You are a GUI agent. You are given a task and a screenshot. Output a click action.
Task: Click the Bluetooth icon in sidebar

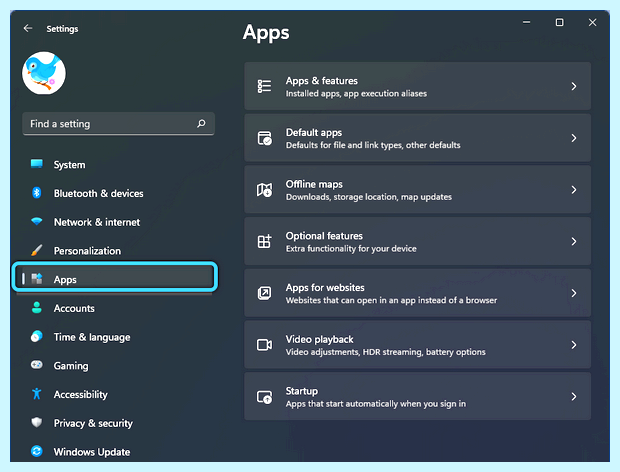[x=37, y=193]
